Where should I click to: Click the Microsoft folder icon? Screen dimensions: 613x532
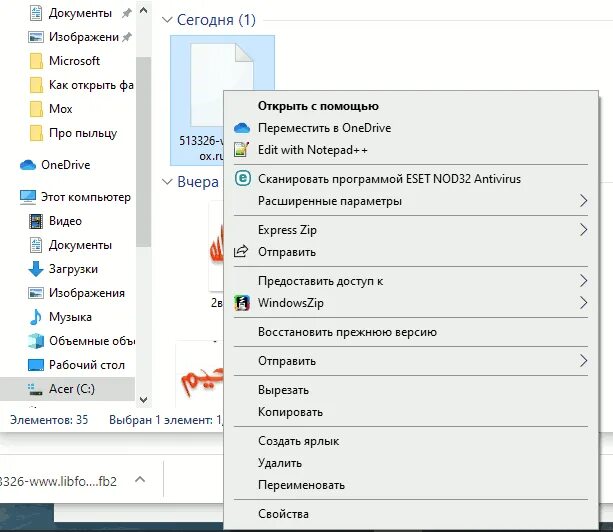[x=36, y=61]
